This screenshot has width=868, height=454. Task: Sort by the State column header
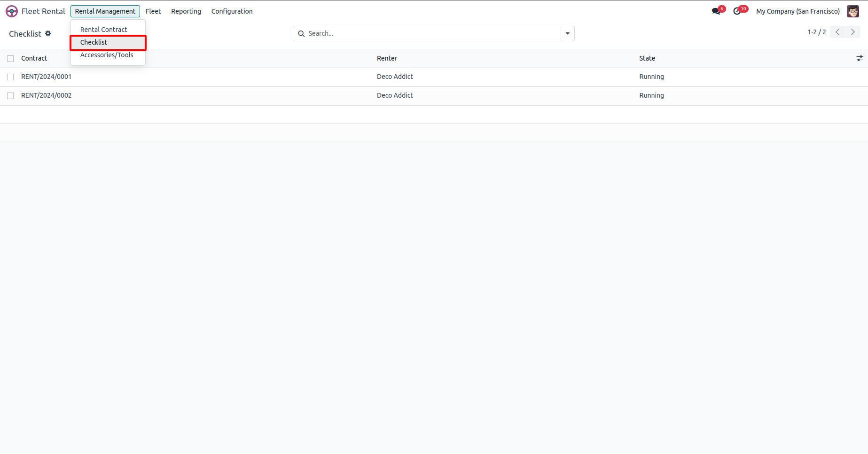[x=647, y=58]
